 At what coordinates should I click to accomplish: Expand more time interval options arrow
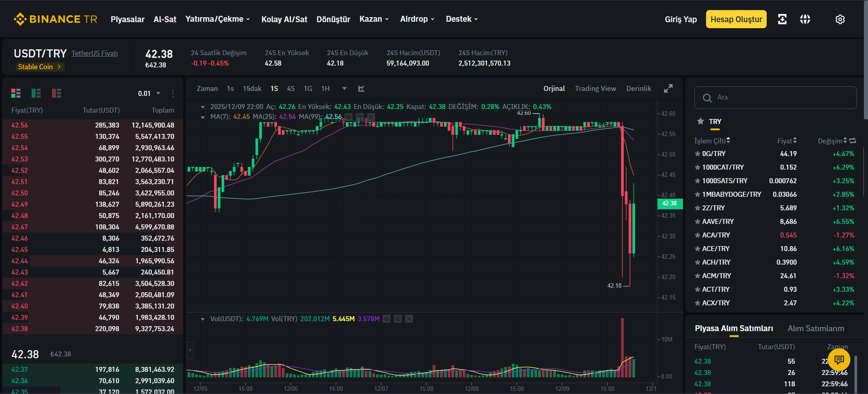click(344, 89)
